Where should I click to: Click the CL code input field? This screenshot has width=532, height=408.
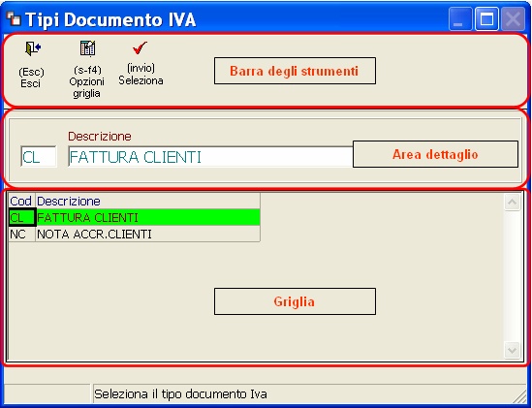(x=39, y=156)
